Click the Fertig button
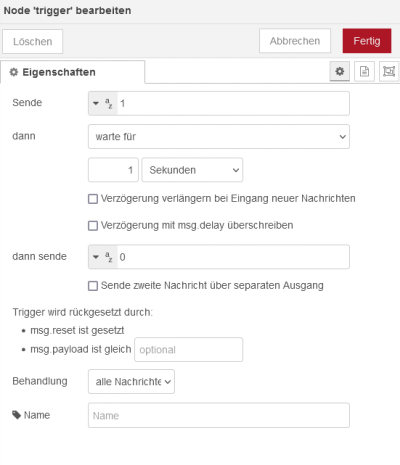The width and height of the screenshot is (400, 465). (x=367, y=41)
